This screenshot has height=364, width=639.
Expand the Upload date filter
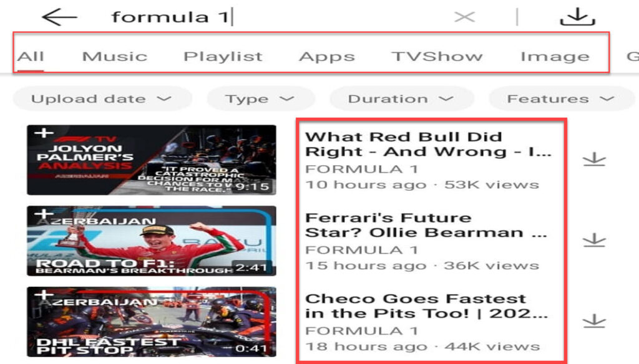click(x=102, y=99)
